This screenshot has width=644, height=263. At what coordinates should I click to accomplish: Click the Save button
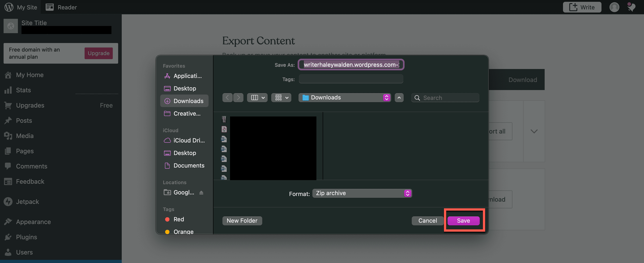463,220
